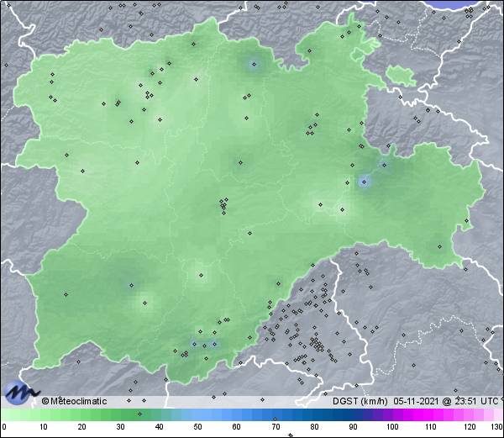Click the 05-11-2021 date stamp
Image resolution: width=504 pixels, height=438 pixels.
(x=417, y=401)
